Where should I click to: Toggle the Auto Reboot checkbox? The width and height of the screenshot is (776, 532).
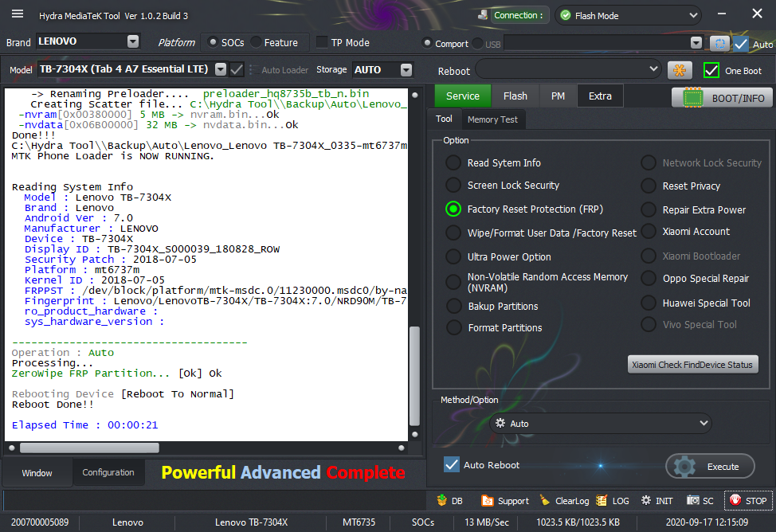coord(452,464)
